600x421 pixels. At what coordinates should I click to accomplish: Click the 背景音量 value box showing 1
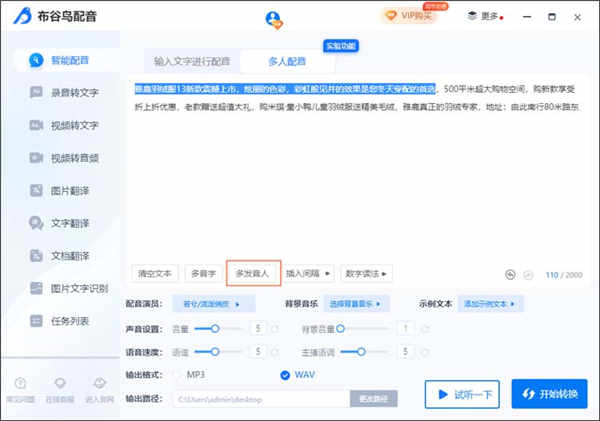pos(406,328)
